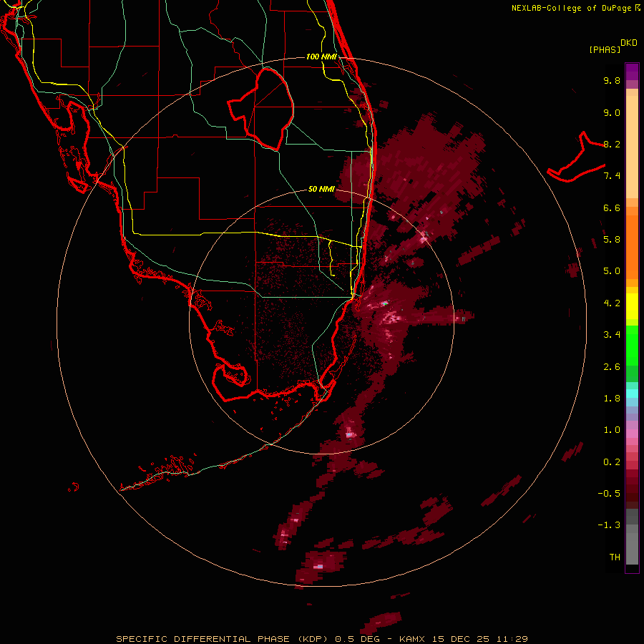Click the TH threshold legend label

coord(615,557)
